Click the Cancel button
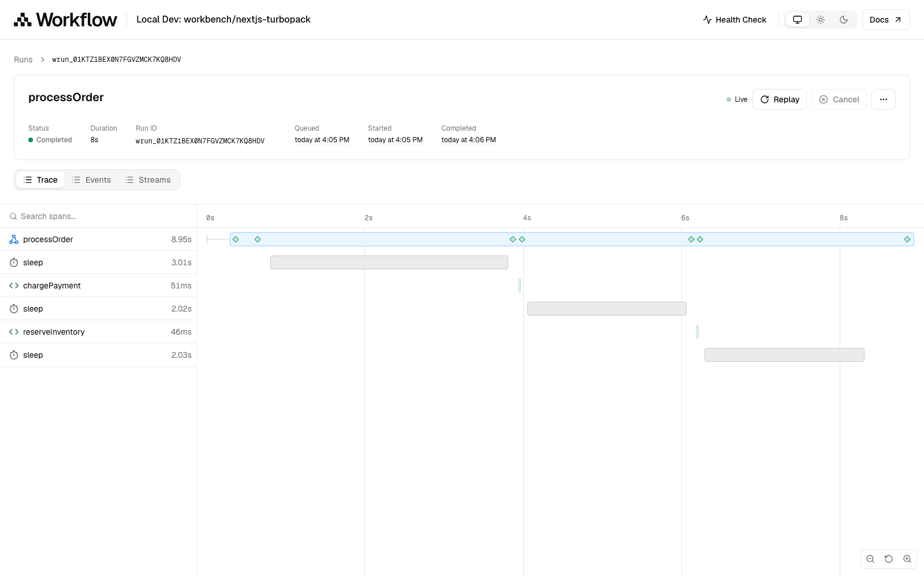This screenshot has width=924, height=578. pyautogui.click(x=839, y=99)
